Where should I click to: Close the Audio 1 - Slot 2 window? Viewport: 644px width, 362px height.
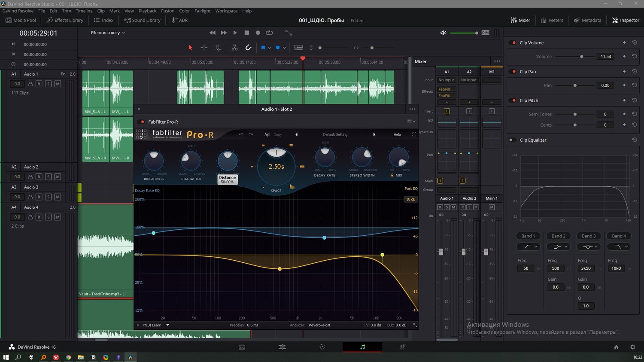point(139,109)
